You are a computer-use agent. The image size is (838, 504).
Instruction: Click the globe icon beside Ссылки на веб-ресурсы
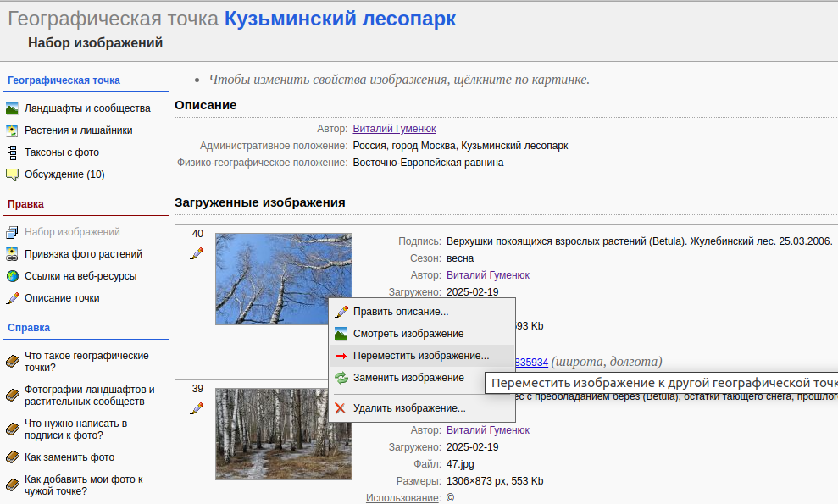click(x=12, y=276)
